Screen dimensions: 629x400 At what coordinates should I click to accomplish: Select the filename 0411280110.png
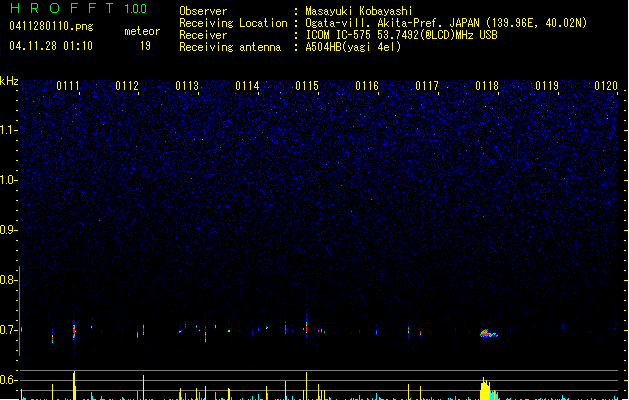point(51,27)
